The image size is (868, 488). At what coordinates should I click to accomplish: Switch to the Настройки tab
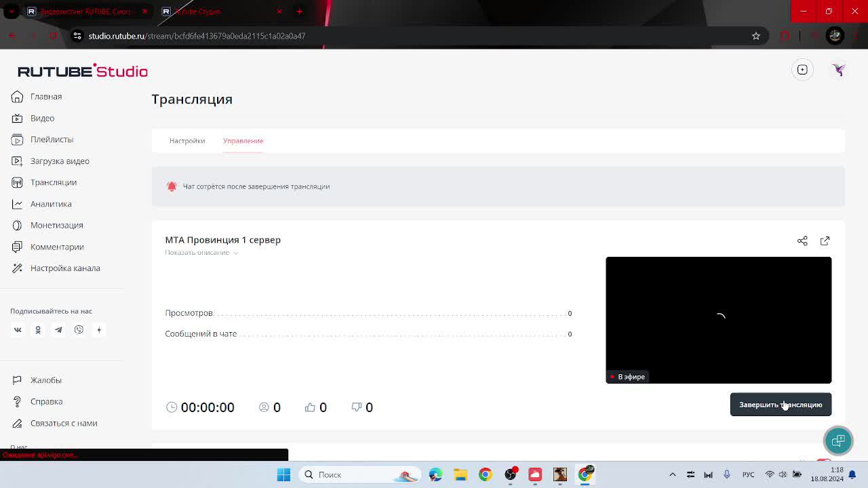pos(187,140)
